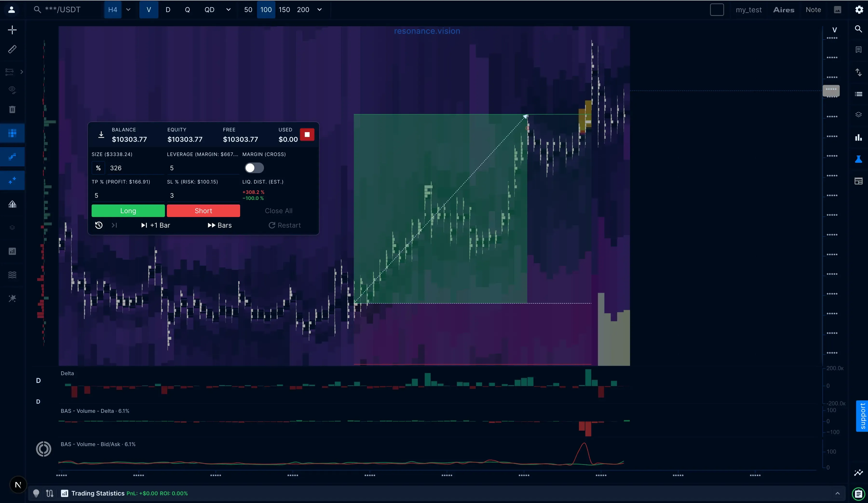
Task: Toggle the Margin (Cross) switch
Action: coord(254,168)
